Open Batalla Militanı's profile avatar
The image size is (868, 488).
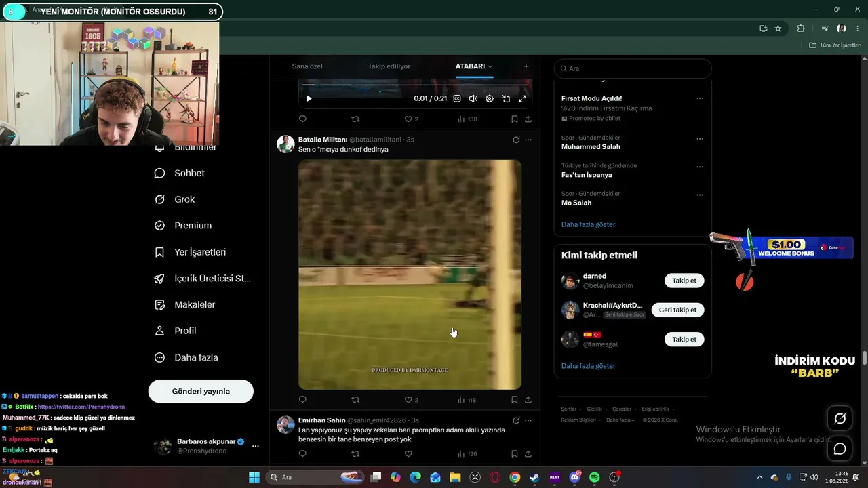[285, 144]
